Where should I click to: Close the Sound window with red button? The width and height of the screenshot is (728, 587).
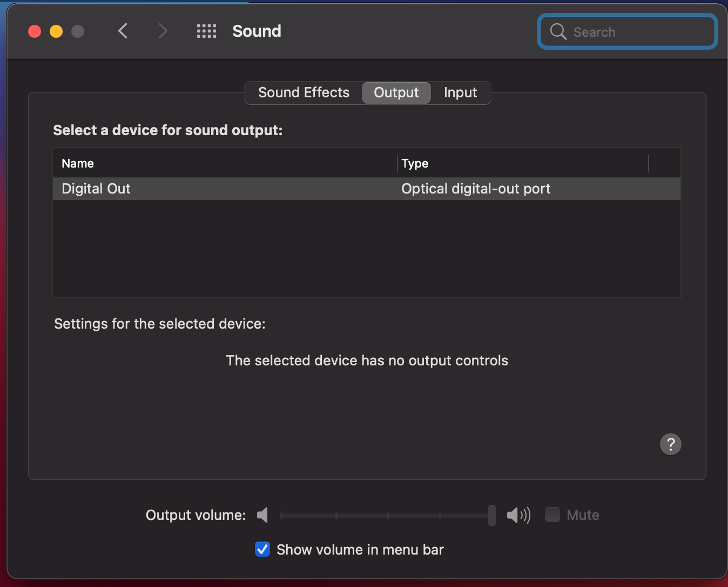coord(35,31)
